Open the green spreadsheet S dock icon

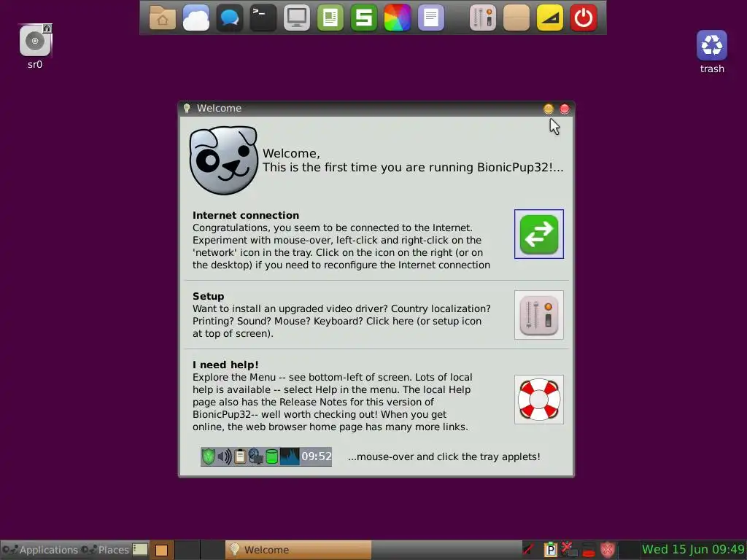coord(363,18)
